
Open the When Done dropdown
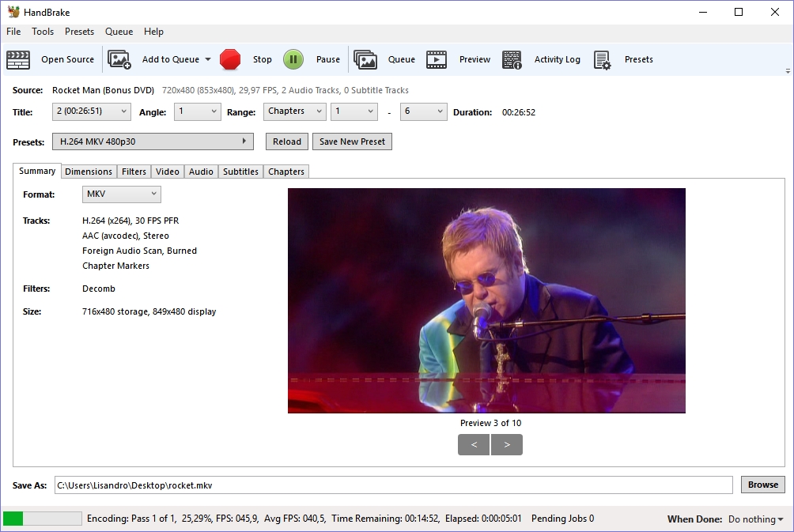pos(755,519)
